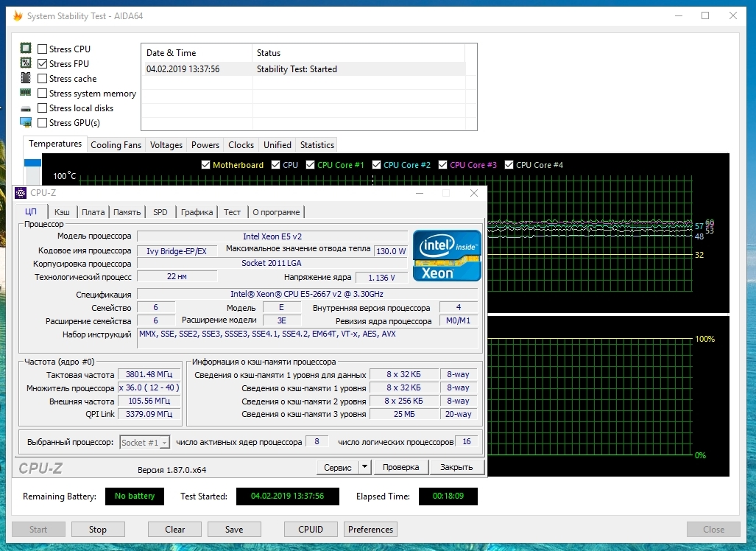Click the No battery indicator
The width and height of the screenshot is (756, 551).
[135, 496]
